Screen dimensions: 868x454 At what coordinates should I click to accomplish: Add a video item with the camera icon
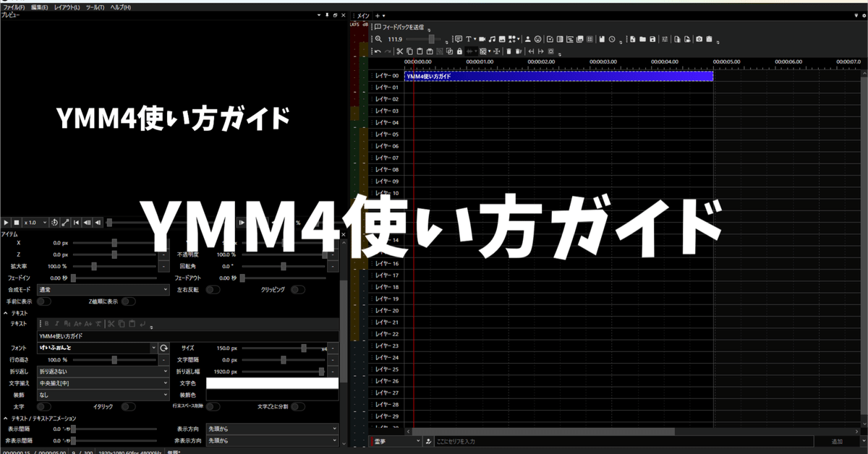tap(483, 38)
